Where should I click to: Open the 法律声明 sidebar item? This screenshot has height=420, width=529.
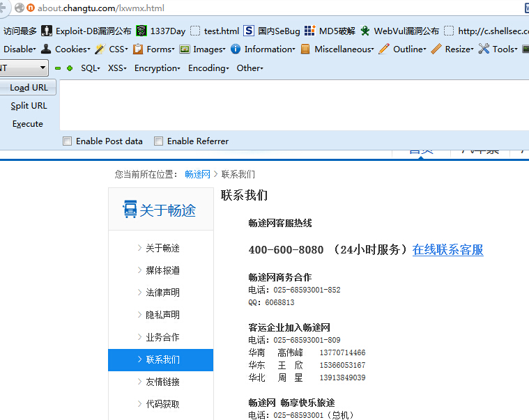[x=160, y=293]
